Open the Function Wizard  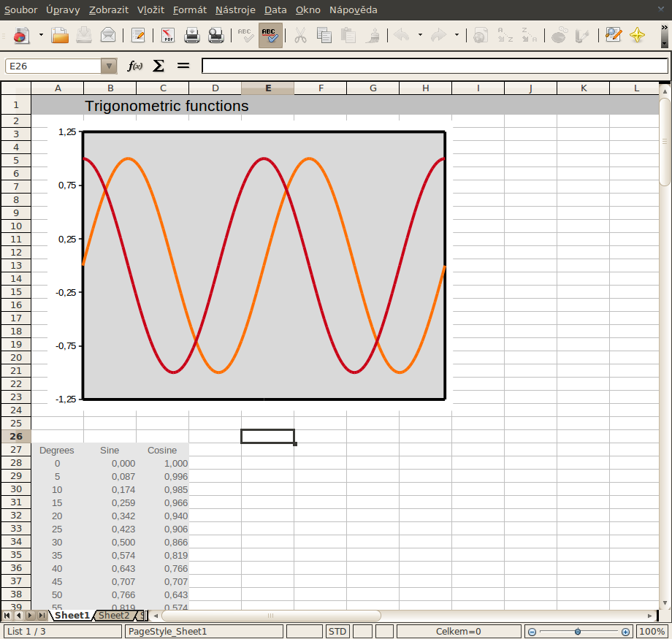(x=135, y=66)
